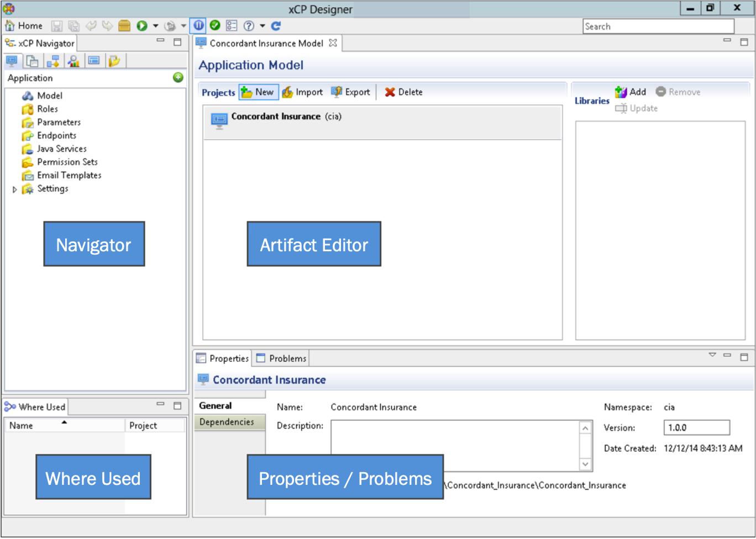756x539 pixels.
Task: Click the blue refresh arrow icon
Action: coord(276,26)
